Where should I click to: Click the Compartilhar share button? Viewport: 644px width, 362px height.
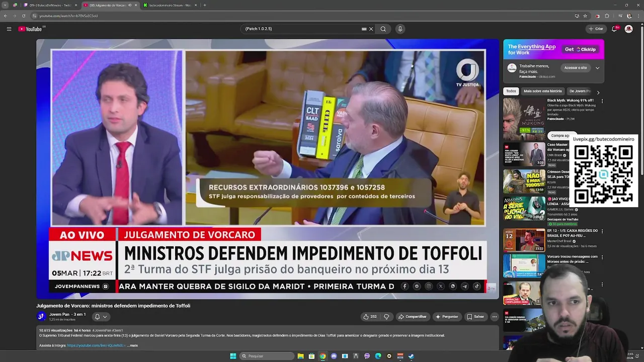tap(412, 317)
